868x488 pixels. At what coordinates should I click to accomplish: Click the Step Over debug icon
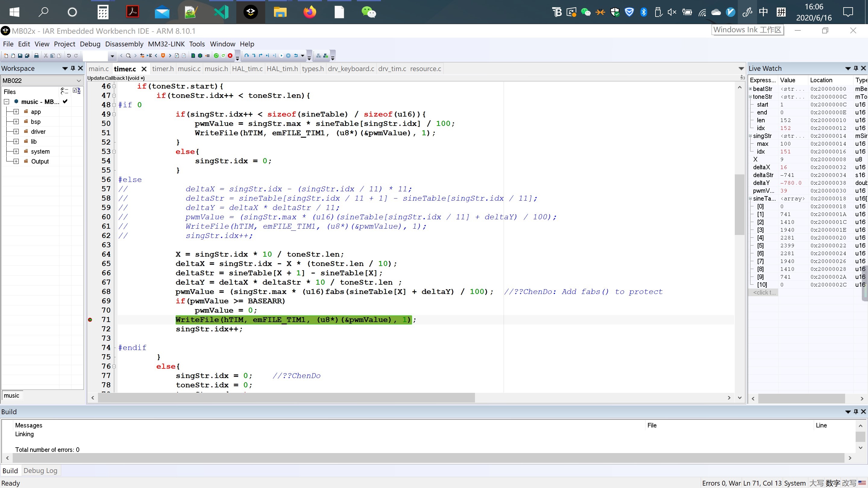tap(247, 55)
